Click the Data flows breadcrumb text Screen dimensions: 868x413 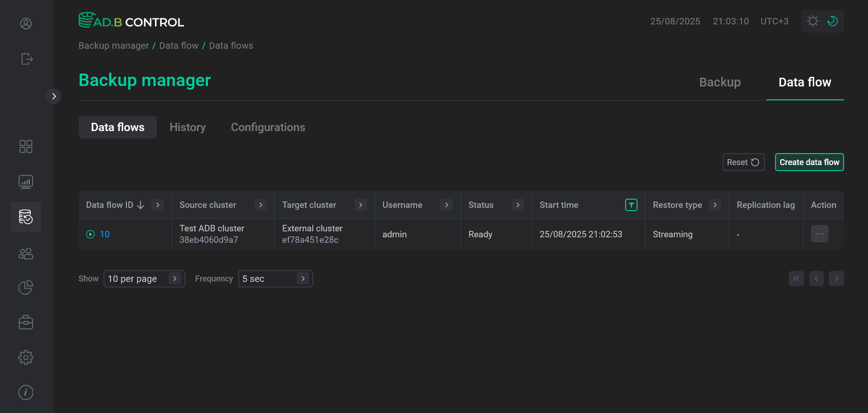tap(231, 46)
